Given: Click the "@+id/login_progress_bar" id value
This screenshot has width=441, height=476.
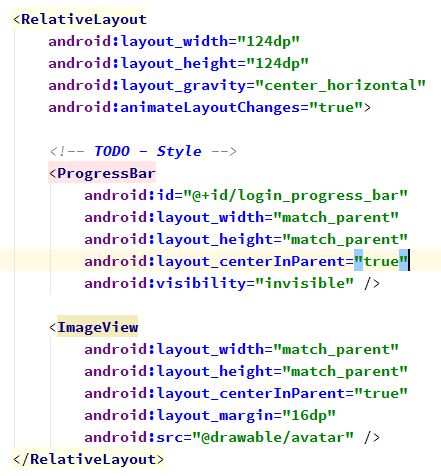Looking at the screenshot, I should 296,195.
